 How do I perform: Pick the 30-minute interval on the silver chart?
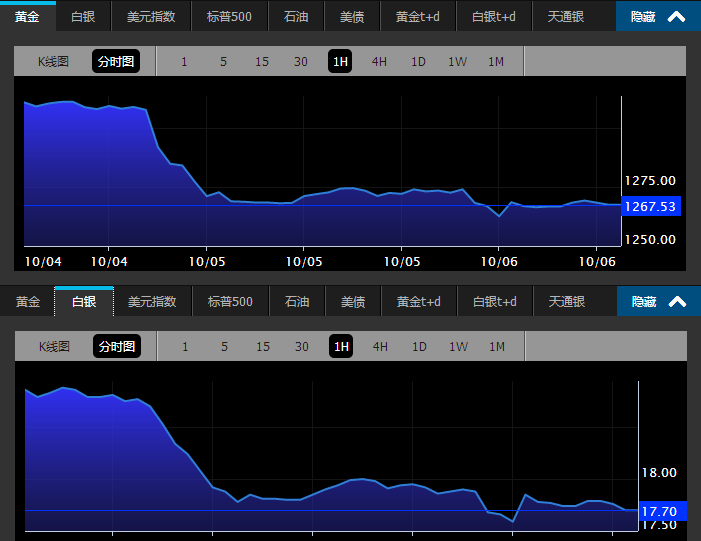pyautogui.click(x=302, y=347)
